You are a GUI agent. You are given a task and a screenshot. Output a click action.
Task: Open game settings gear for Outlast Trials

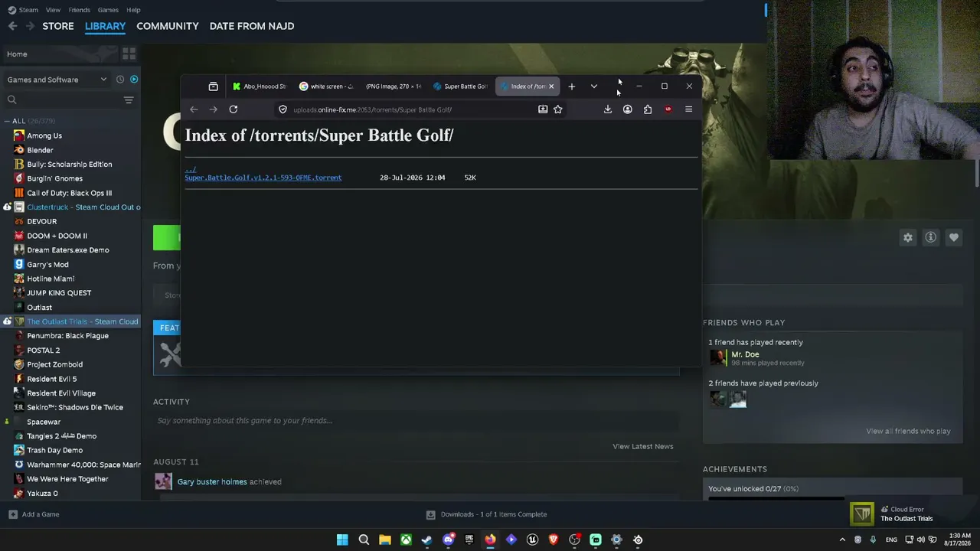908,237
